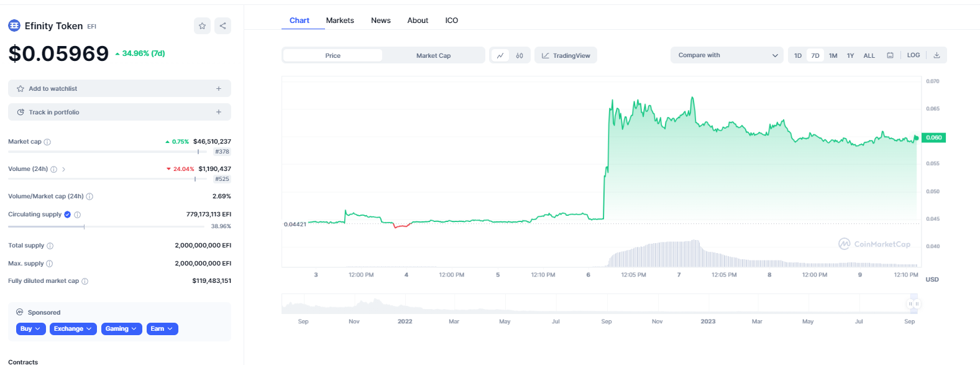The height and width of the screenshot is (365, 980).
Task: Expand the sponsored Gaming dropdown
Action: pos(121,329)
